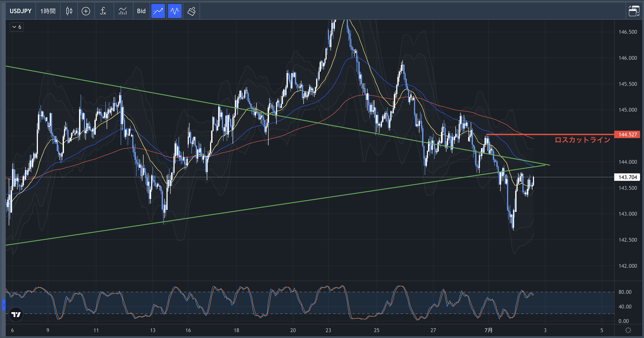Viewport: 644px width, 338px height.
Task: Click the ロスカットライン annotation text
Action: [x=582, y=140]
